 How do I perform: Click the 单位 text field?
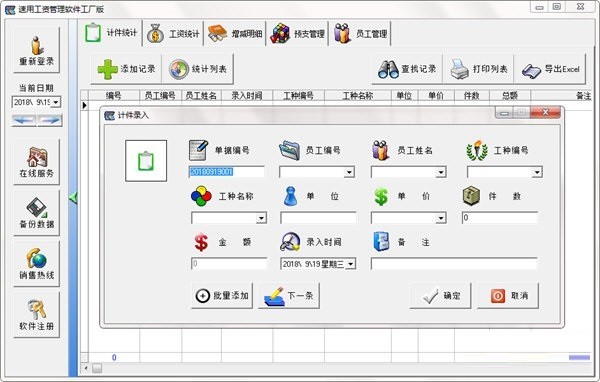[x=318, y=218]
